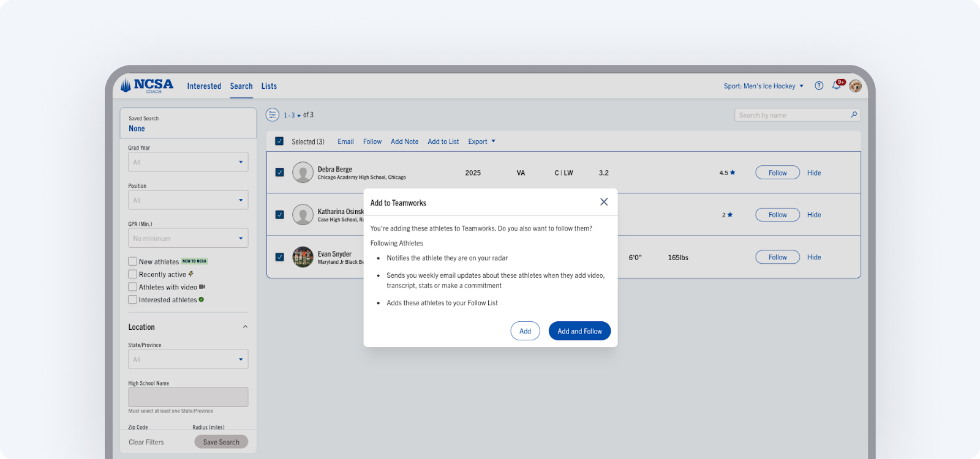Open the notifications bell
Image resolution: width=980 pixels, height=459 pixels.
pyautogui.click(x=837, y=86)
